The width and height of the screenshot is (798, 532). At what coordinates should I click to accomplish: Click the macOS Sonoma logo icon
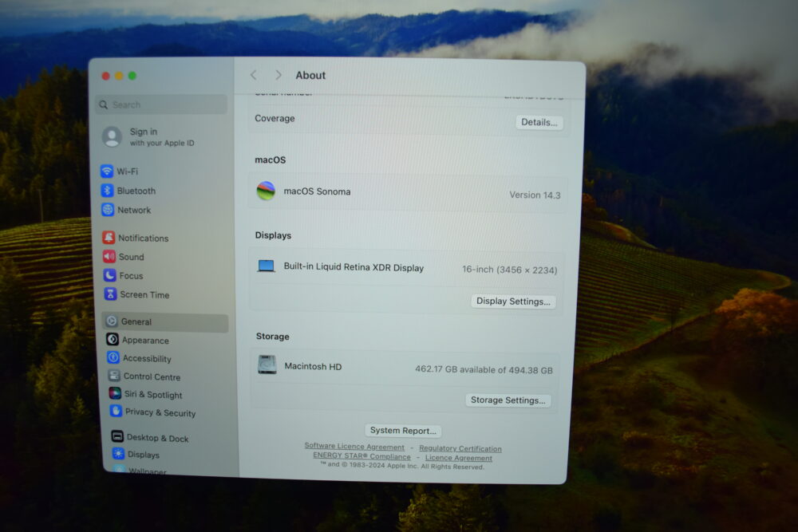[x=266, y=191]
